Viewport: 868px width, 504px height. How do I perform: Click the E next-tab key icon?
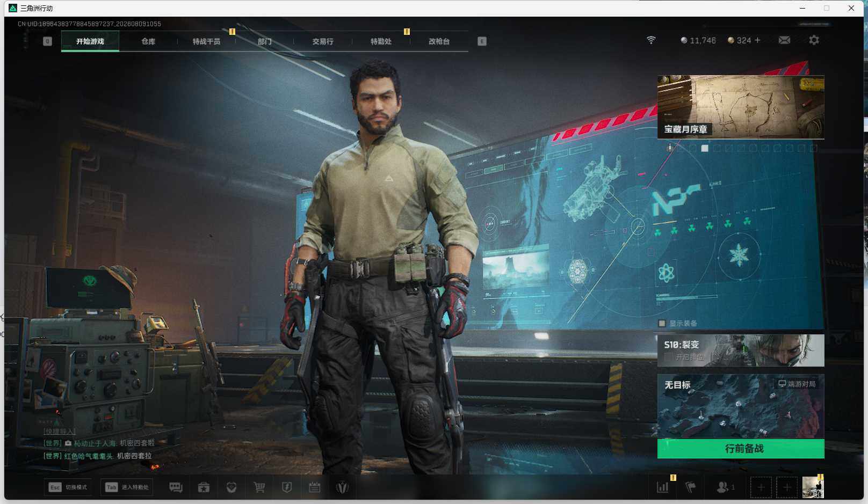(482, 41)
